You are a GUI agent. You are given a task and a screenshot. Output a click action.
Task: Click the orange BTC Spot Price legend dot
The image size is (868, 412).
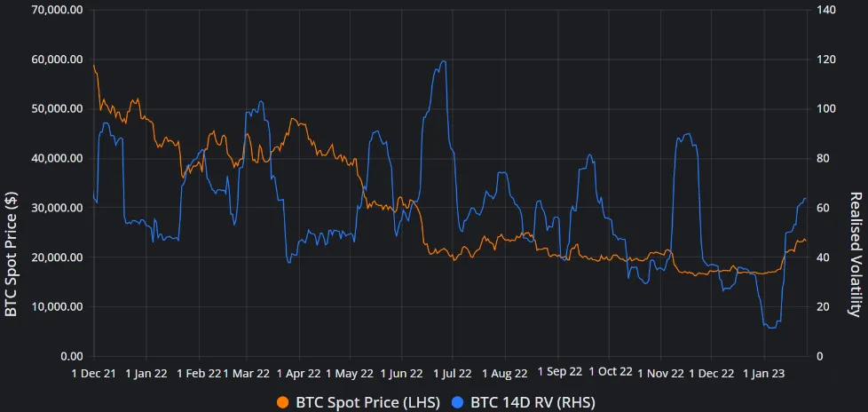point(283,402)
